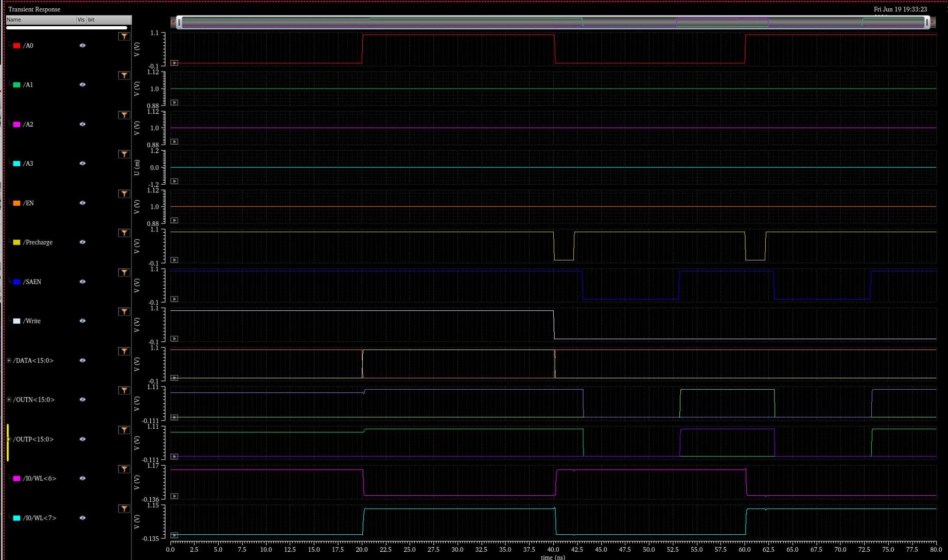The width and height of the screenshot is (948, 560).
Task: Click the Vis column header
Action: click(81, 20)
